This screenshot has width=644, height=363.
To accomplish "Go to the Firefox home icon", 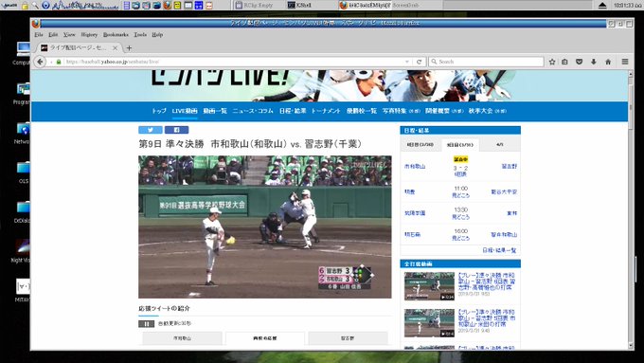I will click(608, 62).
